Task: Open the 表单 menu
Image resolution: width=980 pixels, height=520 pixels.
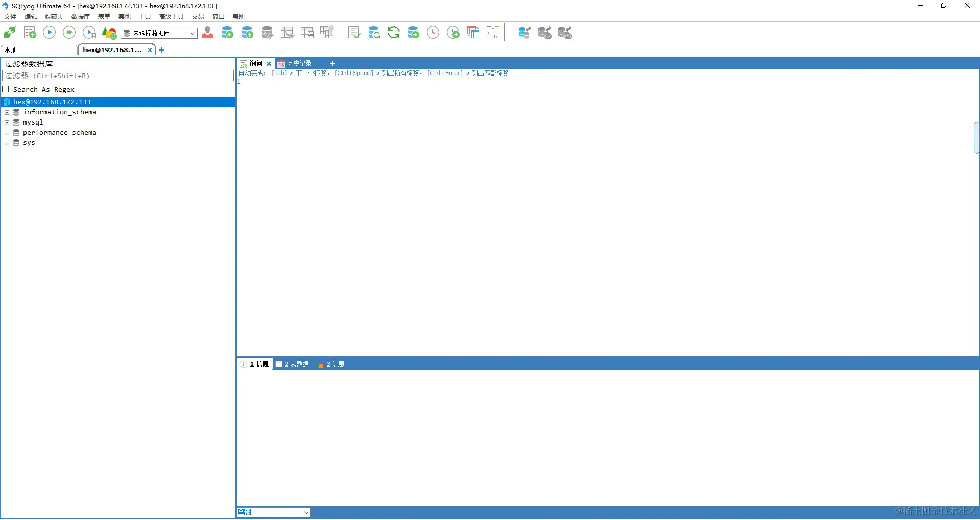Action: click(x=104, y=17)
